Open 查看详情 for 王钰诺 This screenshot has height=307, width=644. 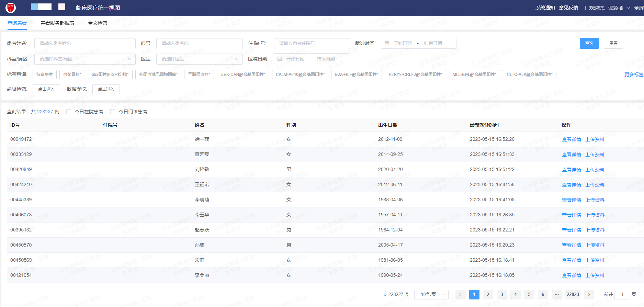click(572, 185)
